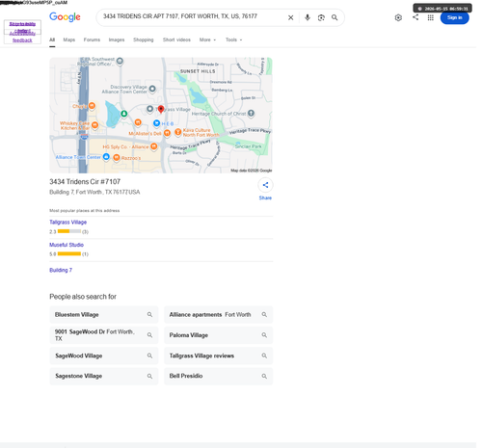The image size is (482, 448).
Task: Click Whiskey Cake Kitchen map marker
Action: coord(94,125)
